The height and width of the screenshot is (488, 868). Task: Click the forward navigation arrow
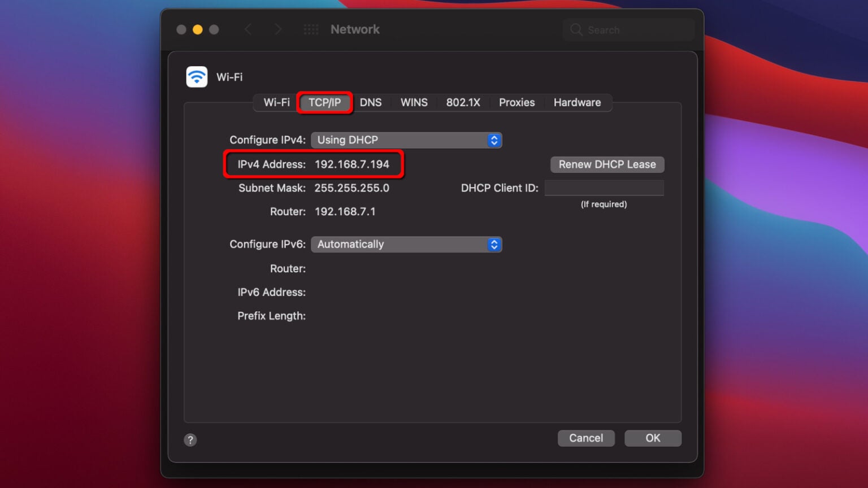278,29
